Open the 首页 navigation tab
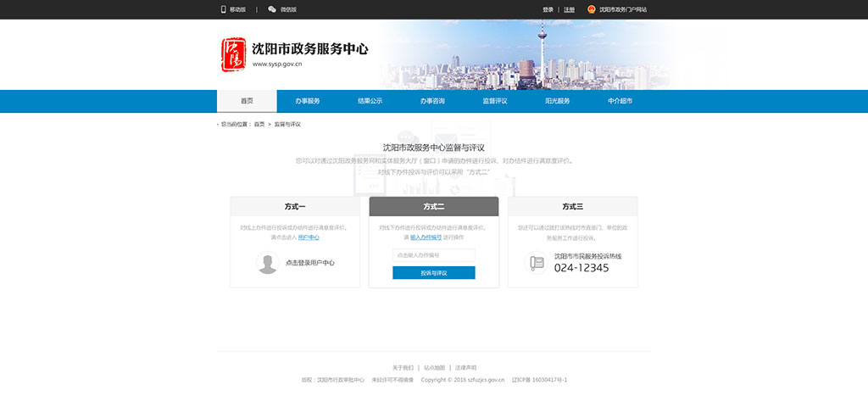Screen dimensions: 868x396 (x=247, y=101)
